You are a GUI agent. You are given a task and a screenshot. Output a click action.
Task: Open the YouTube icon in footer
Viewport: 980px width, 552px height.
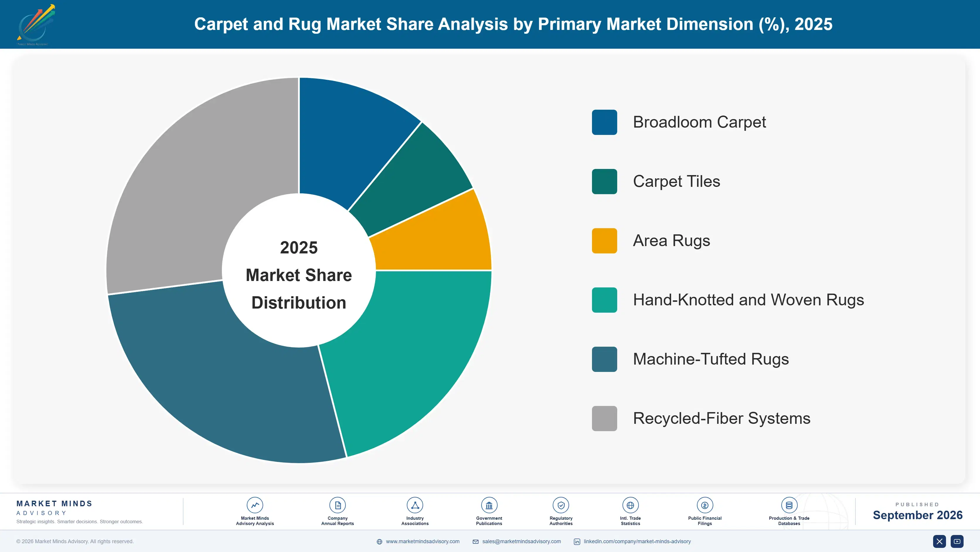957,541
